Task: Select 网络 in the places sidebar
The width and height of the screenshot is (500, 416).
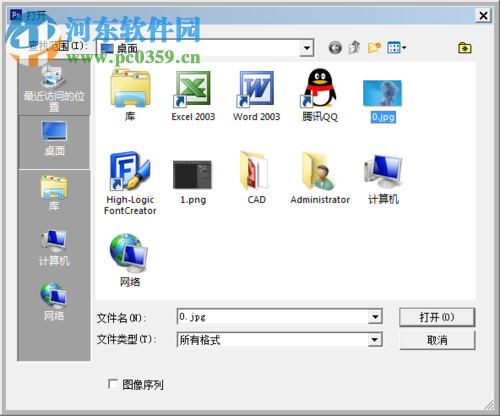Action: pos(54,302)
